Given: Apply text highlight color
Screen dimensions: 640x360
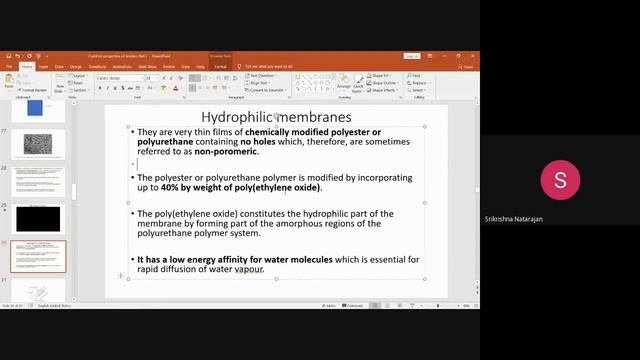Looking at the screenshot, I should click(164, 88).
